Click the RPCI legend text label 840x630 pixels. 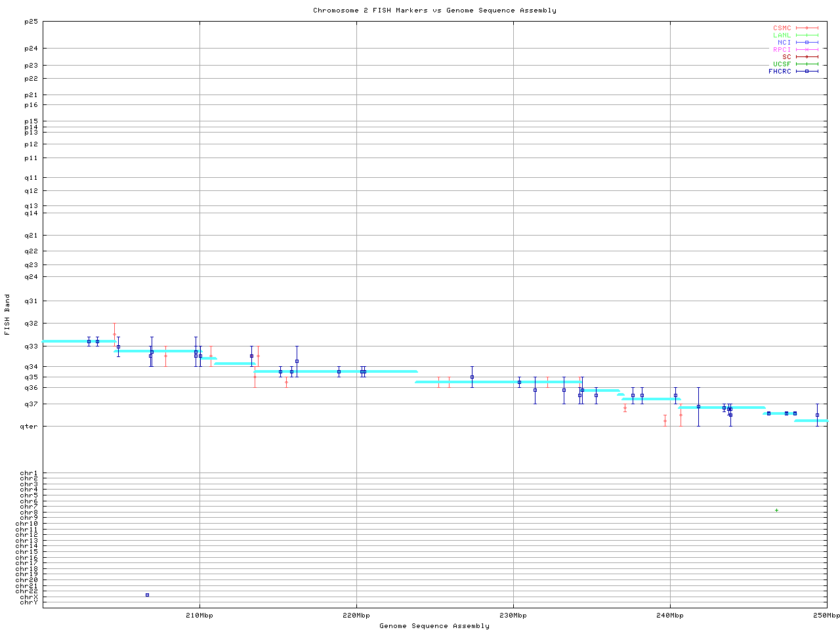click(782, 50)
